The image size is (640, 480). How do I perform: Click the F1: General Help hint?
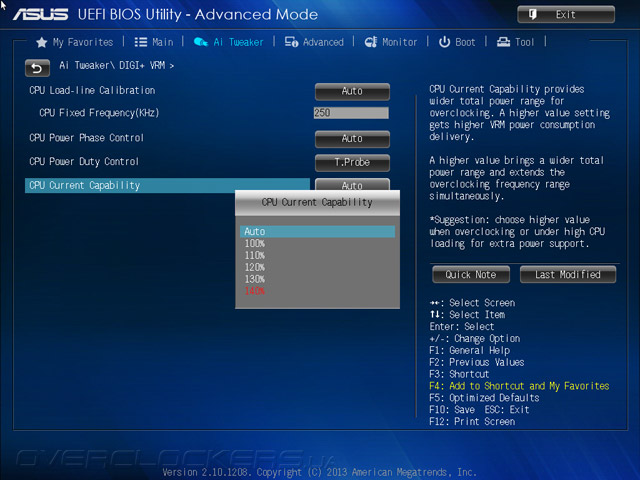coord(469,350)
